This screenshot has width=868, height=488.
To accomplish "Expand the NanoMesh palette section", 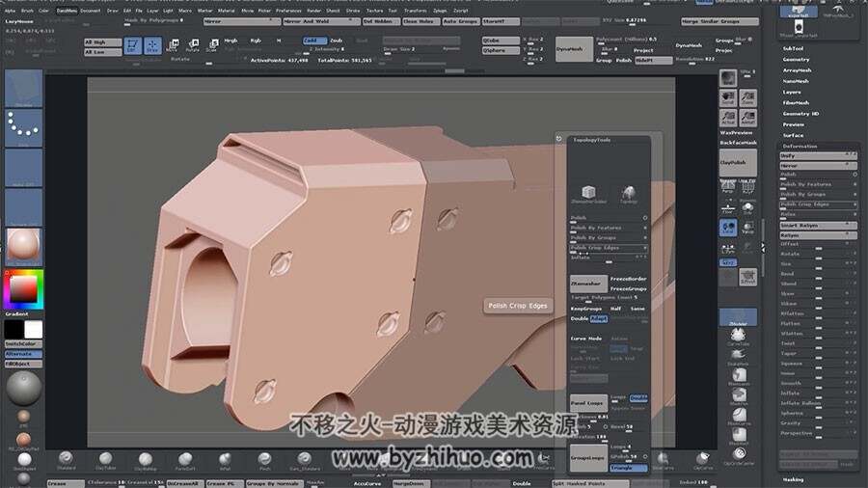I will [x=796, y=81].
